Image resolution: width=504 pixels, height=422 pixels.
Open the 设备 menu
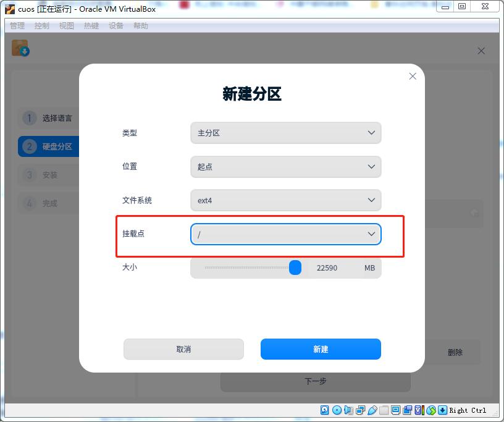coord(116,25)
